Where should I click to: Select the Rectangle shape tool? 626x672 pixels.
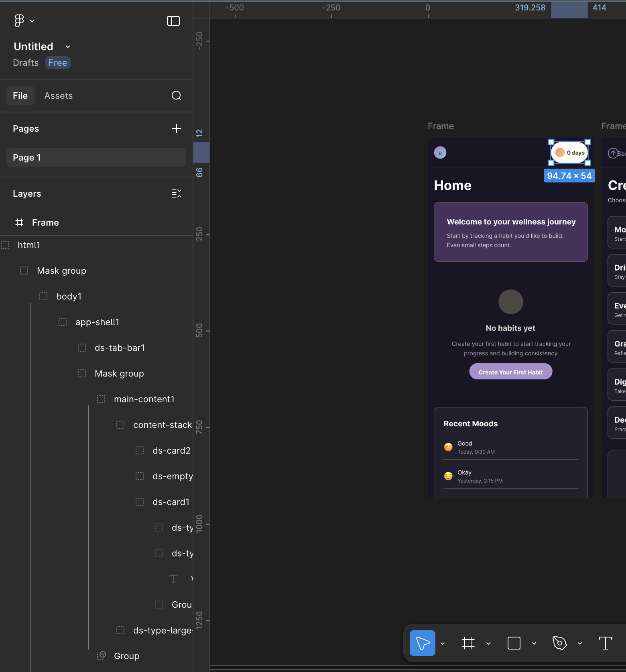point(514,643)
